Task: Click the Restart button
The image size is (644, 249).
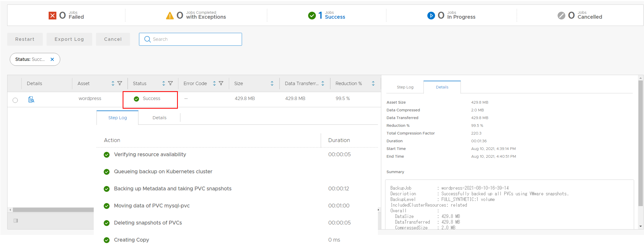Action: coord(25,39)
